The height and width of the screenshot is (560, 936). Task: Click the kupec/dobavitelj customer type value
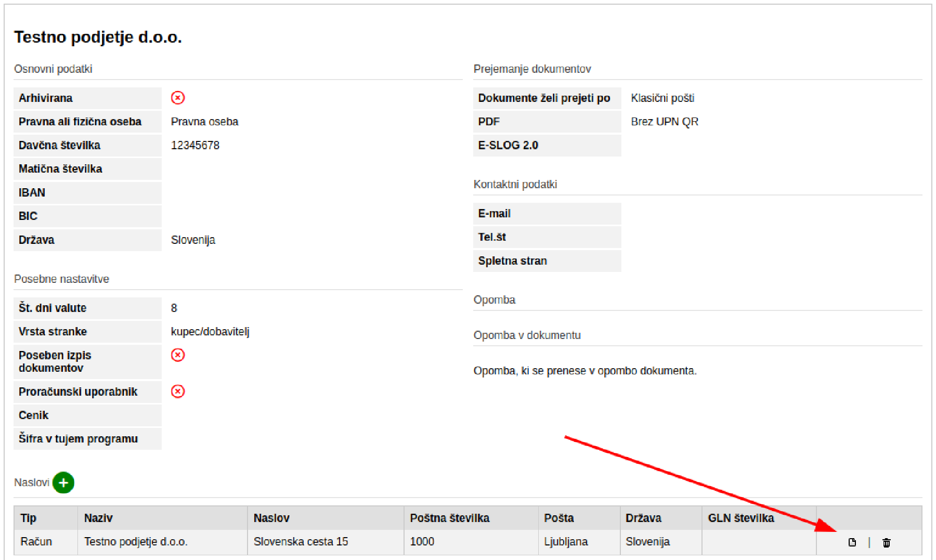(x=210, y=332)
